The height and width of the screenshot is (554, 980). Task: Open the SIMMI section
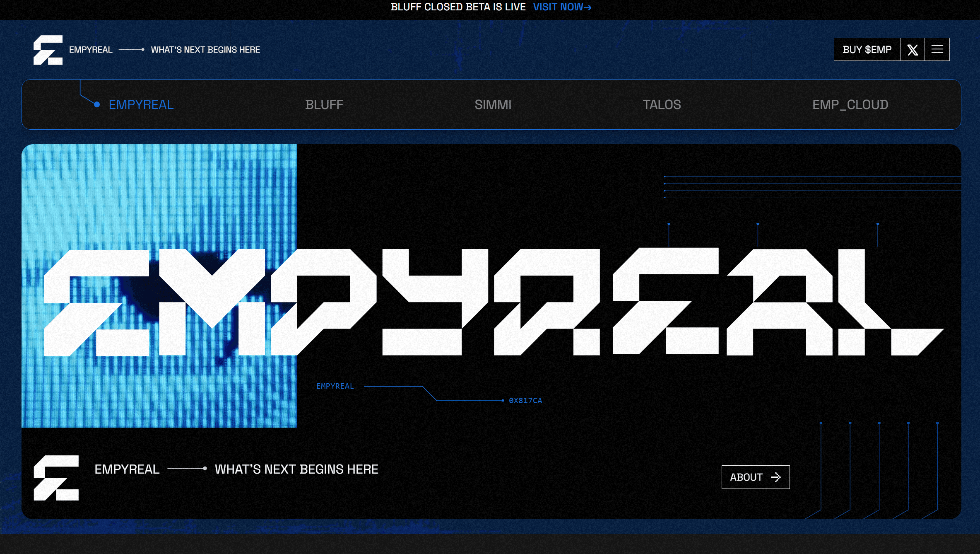[x=493, y=105]
